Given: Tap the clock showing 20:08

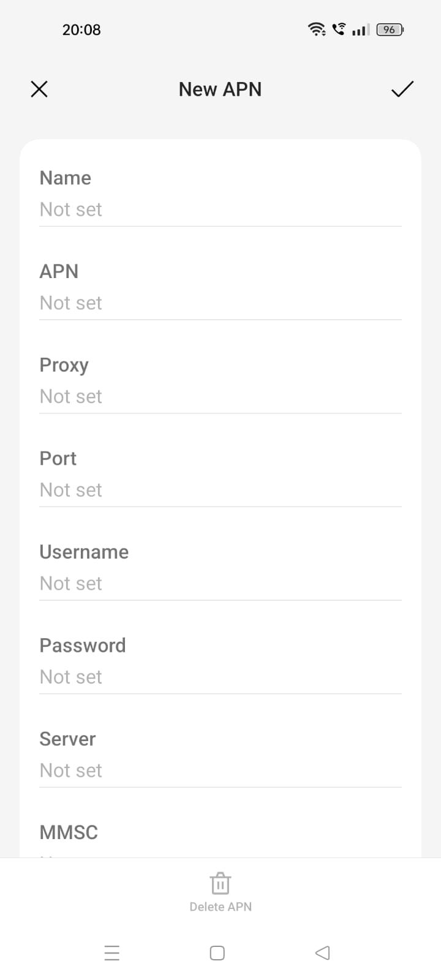Looking at the screenshot, I should coord(81,29).
